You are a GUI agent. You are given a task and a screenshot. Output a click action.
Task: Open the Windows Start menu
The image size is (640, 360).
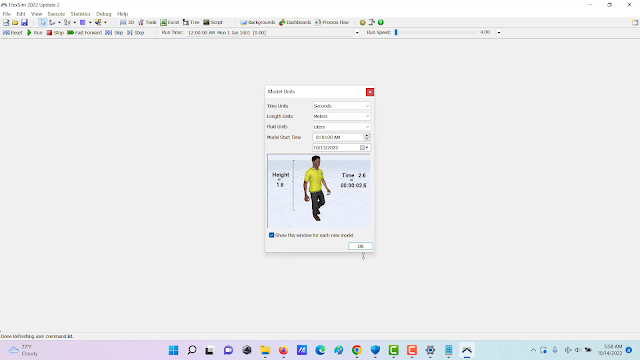[x=173, y=350]
